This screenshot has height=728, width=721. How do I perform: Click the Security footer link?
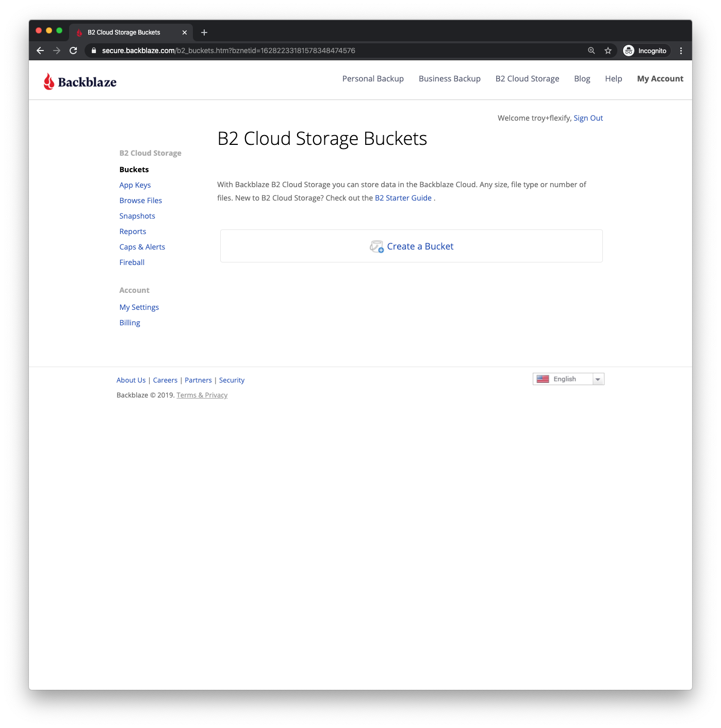coord(232,380)
